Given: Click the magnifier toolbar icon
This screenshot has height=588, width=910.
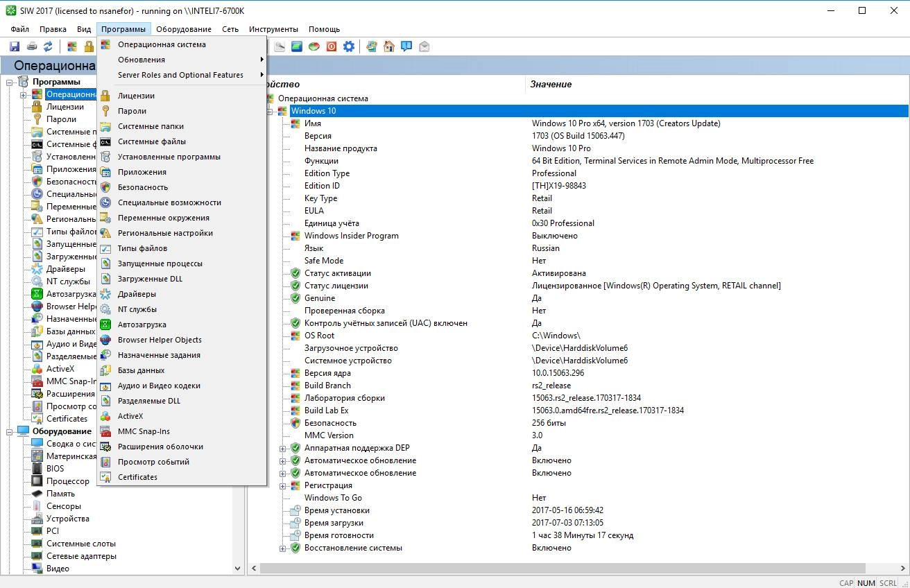Looking at the screenshot, I should [x=280, y=46].
